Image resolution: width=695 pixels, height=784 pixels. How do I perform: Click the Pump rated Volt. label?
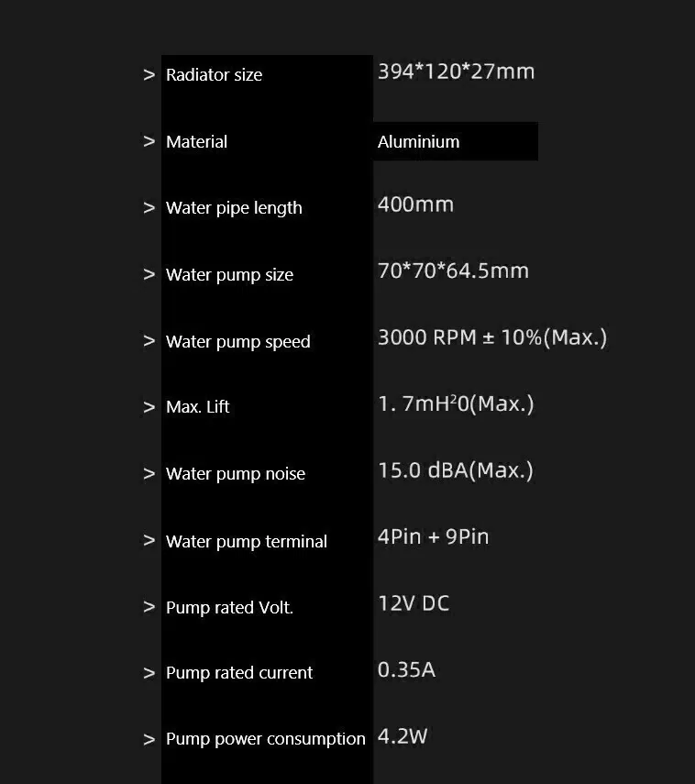click(x=229, y=607)
